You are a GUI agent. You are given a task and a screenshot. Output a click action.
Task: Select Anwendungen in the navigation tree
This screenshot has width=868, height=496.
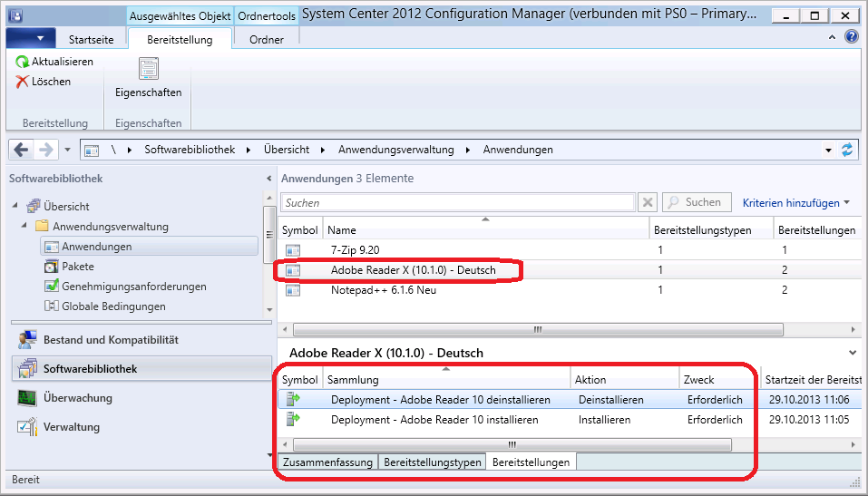point(150,247)
